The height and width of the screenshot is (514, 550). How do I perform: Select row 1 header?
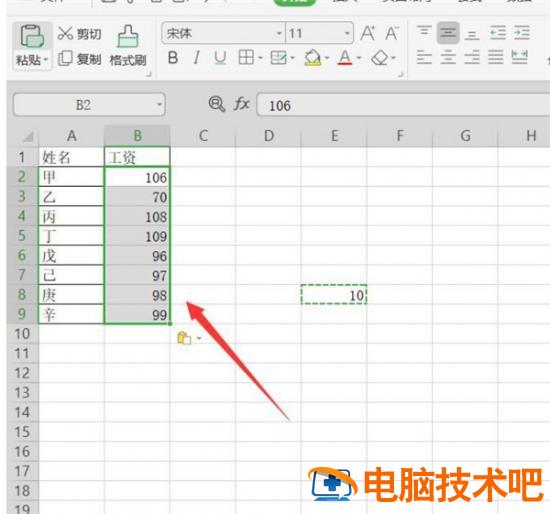tap(22, 157)
